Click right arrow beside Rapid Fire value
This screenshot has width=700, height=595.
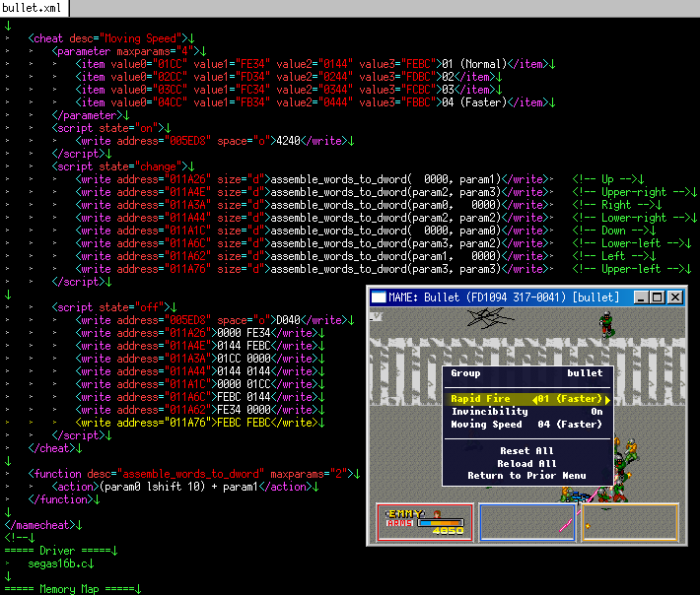[x=607, y=399]
